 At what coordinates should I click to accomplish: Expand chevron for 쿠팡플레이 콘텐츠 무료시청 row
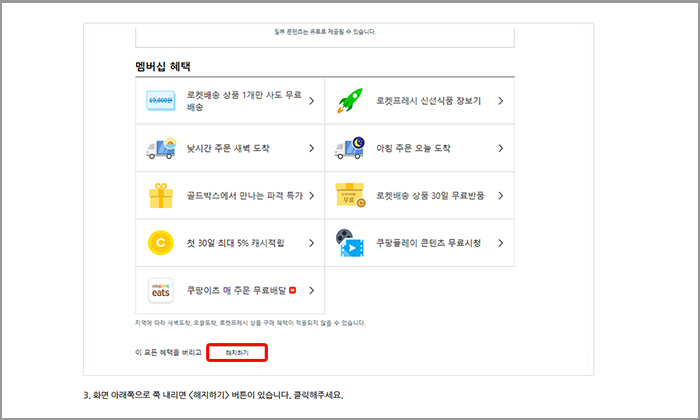[x=501, y=243]
